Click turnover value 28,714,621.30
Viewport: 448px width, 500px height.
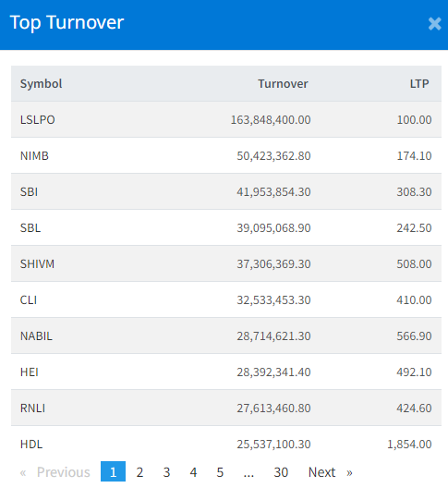point(273,336)
